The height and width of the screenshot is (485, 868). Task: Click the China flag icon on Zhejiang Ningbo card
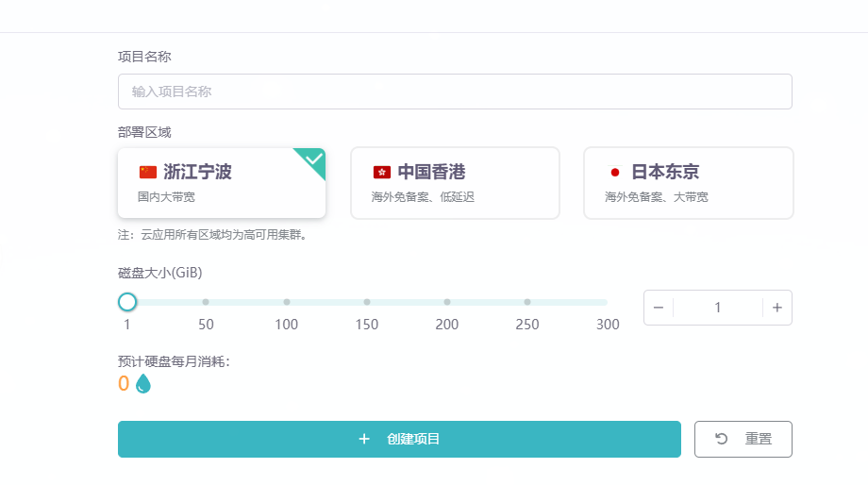[x=148, y=173]
